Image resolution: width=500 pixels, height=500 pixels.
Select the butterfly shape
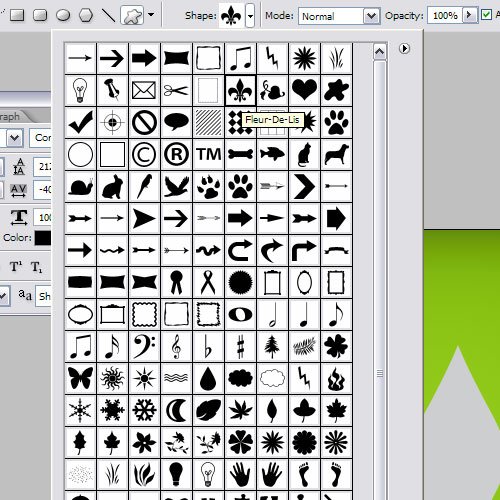[80, 378]
